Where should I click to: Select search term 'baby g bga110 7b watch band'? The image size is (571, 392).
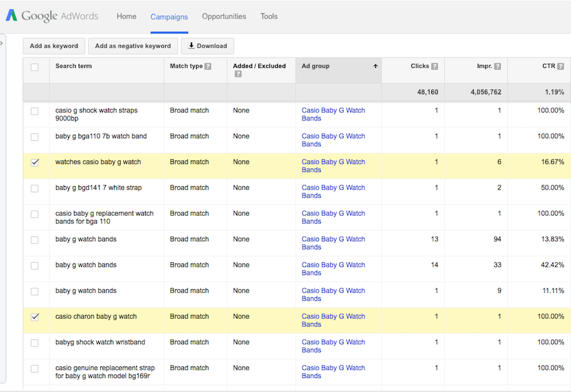(x=101, y=136)
